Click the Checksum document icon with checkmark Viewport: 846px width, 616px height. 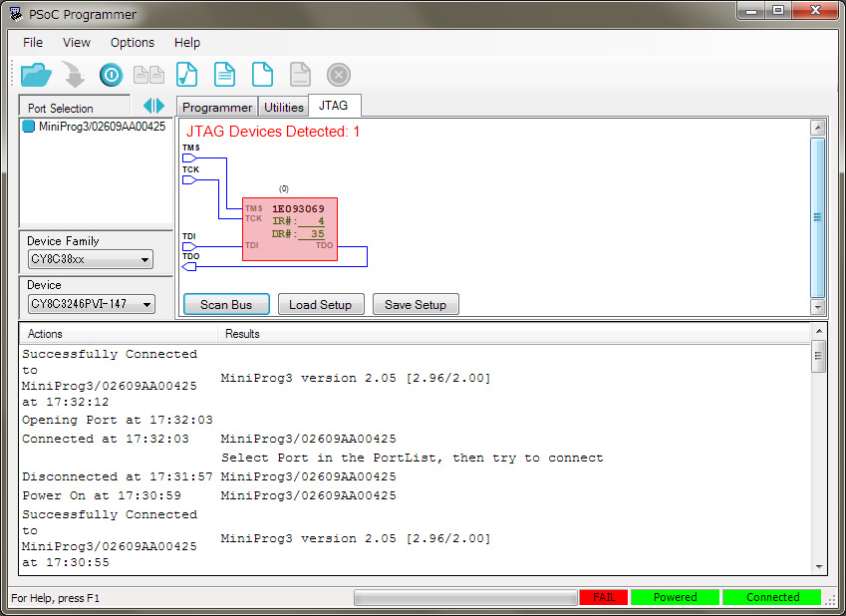coord(186,75)
